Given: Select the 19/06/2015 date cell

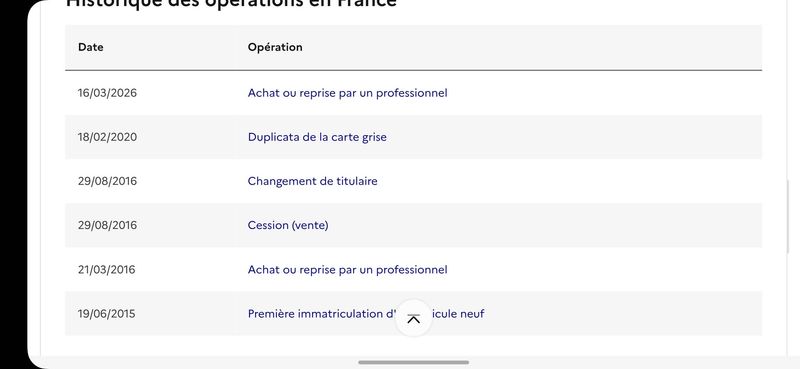Looking at the screenshot, I should click(x=106, y=314).
